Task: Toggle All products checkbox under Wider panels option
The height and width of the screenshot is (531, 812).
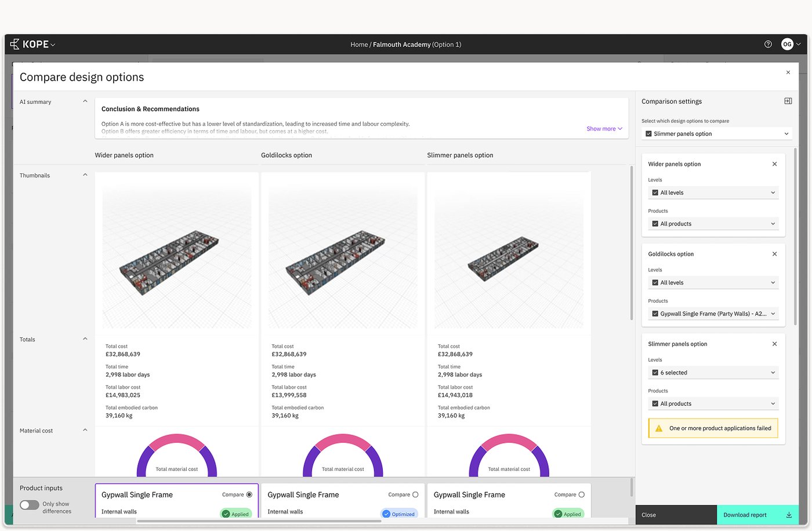Action: (x=655, y=224)
